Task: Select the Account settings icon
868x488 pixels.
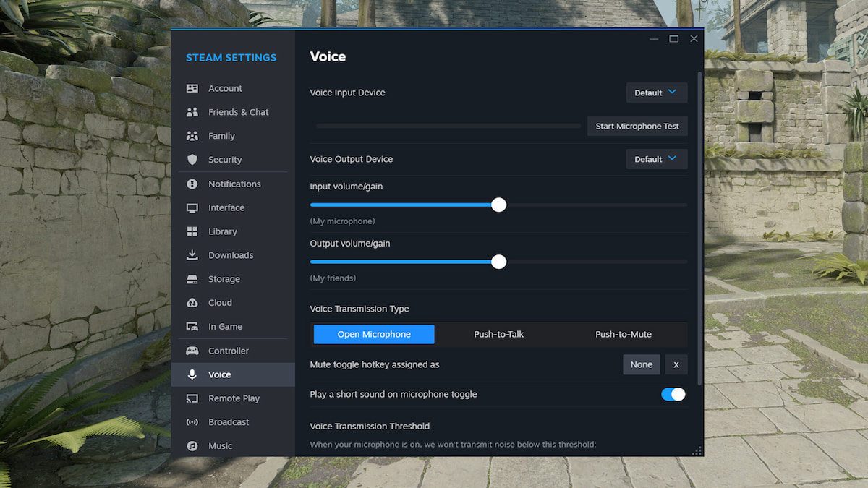Action: click(x=192, y=87)
